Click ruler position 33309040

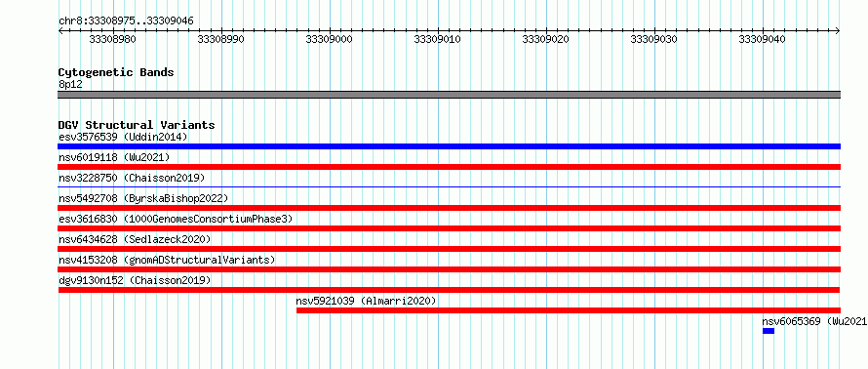pos(763,39)
